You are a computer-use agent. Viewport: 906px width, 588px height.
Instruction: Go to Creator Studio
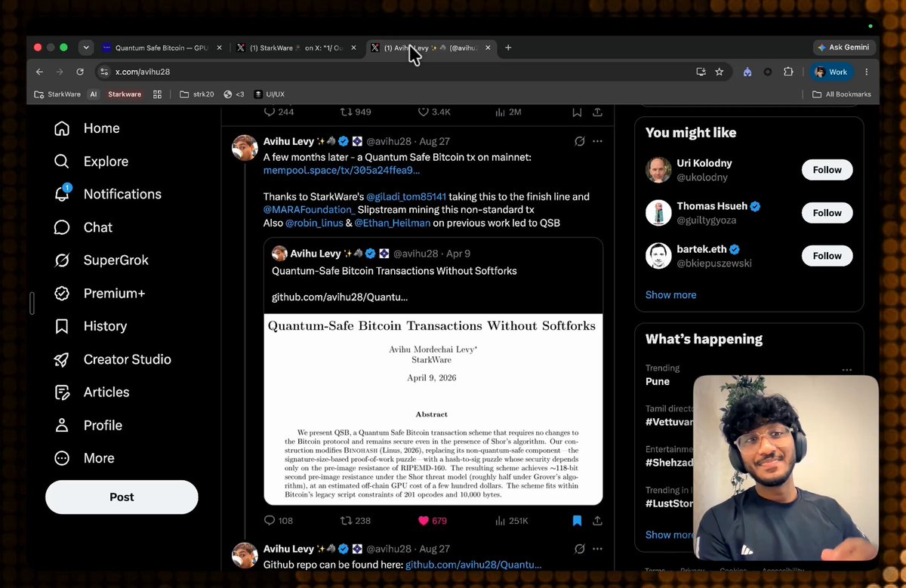pyautogui.click(x=112, y=359)
